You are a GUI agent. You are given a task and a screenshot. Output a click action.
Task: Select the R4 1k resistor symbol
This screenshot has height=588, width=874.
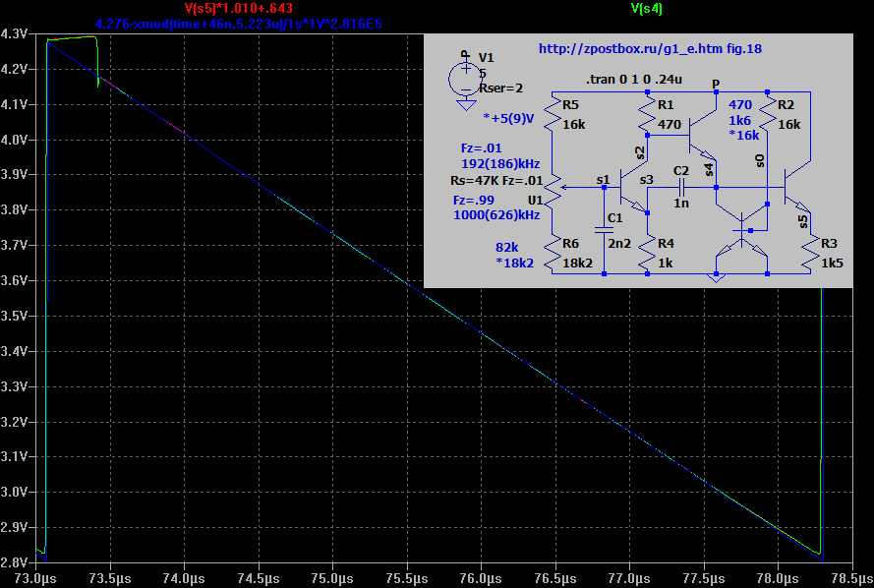[x=648, y=253]
